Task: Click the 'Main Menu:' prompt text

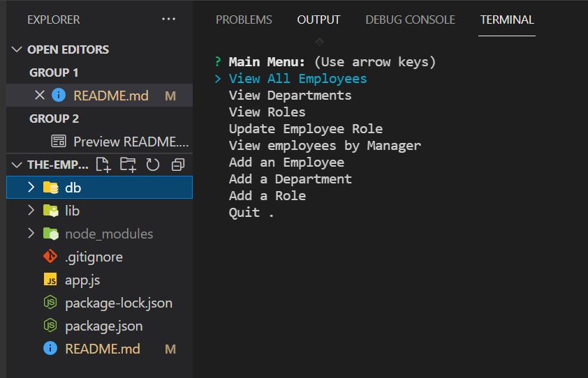Action: 267,62
